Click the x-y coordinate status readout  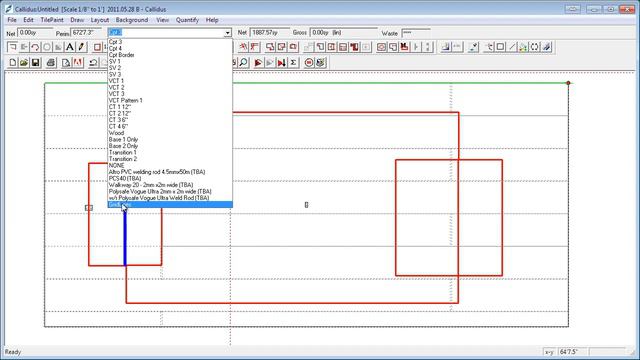click(x=572, y=351)
